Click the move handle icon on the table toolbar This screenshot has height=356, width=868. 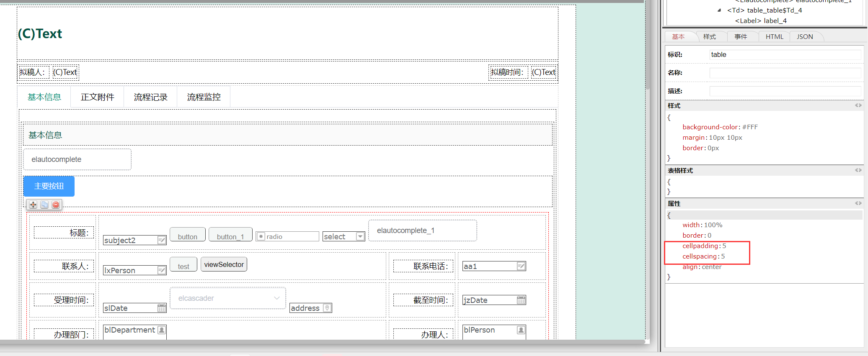coord(33,205)
